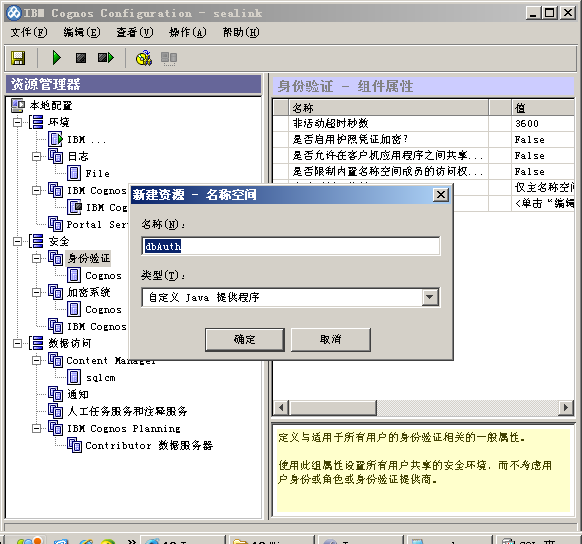Select the 是否限制内置名称空间成员的访问权 row
582x544 pixels.
click(x=424, y=171)
